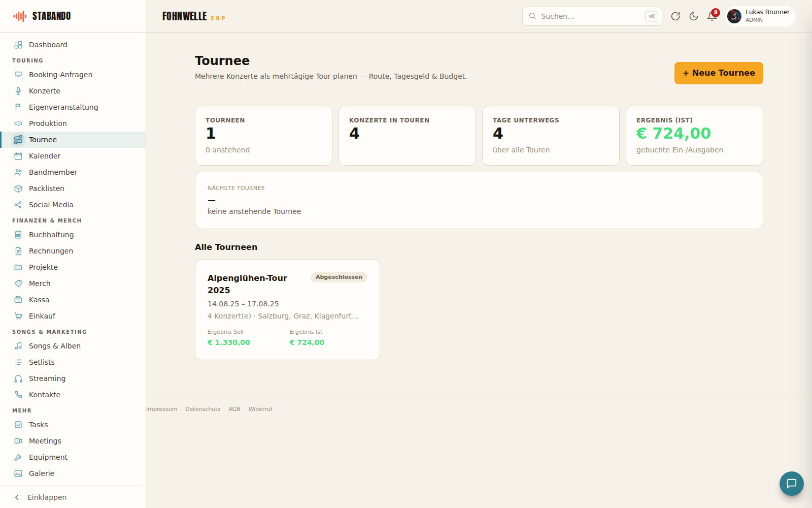This screenshot has width=812, height=508.
Task: Toggle dark mode moon icon
Action: point(694,16)
